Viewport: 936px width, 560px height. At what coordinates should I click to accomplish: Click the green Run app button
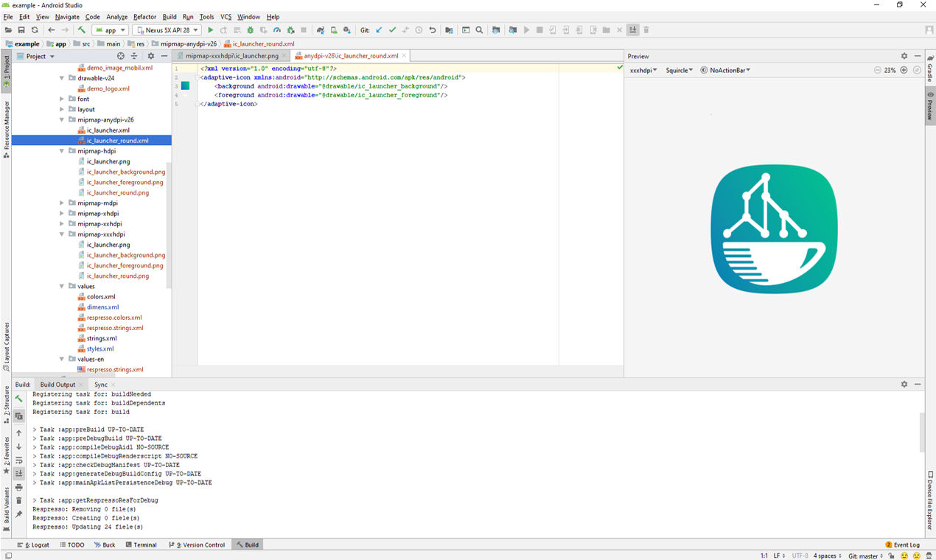point(210,30)
